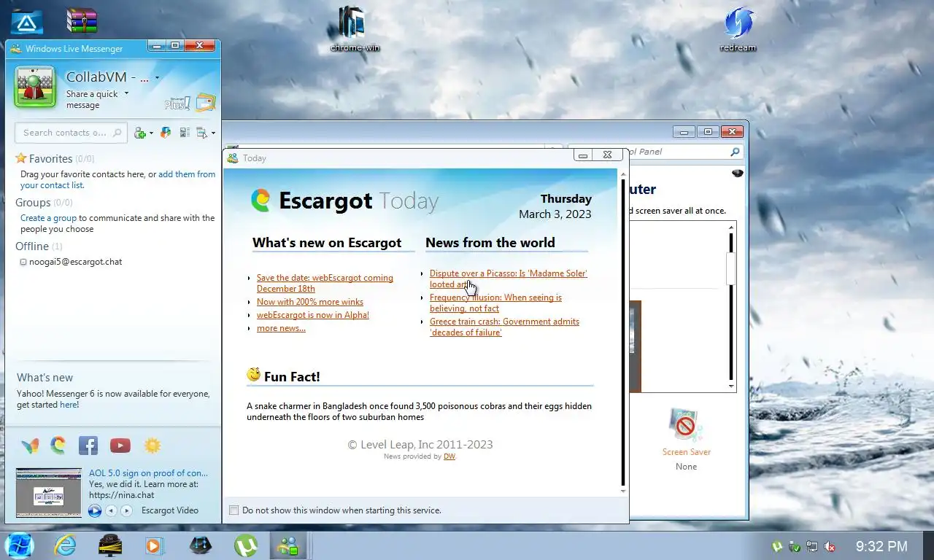Click the YouTube icon in Messenger
The width and height of the screenshot is (934, 560).
[x=120, y=446]
